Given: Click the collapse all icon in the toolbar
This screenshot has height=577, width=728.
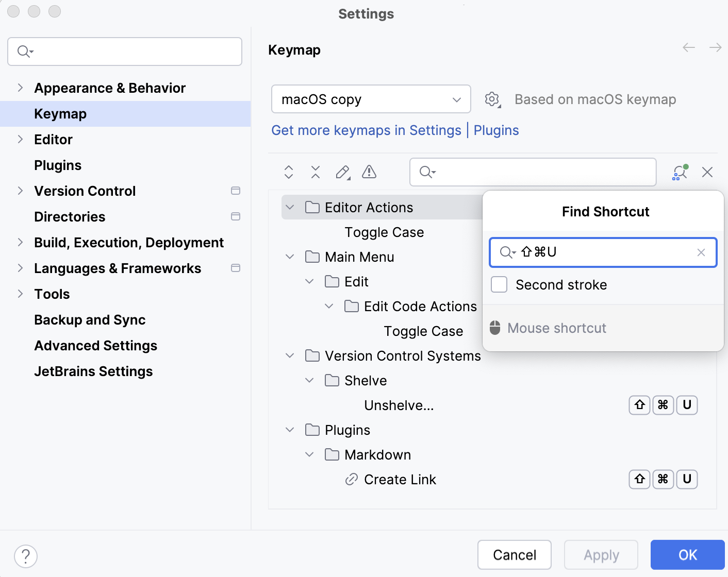Looking at the screenshot, I should coord(315,172).
